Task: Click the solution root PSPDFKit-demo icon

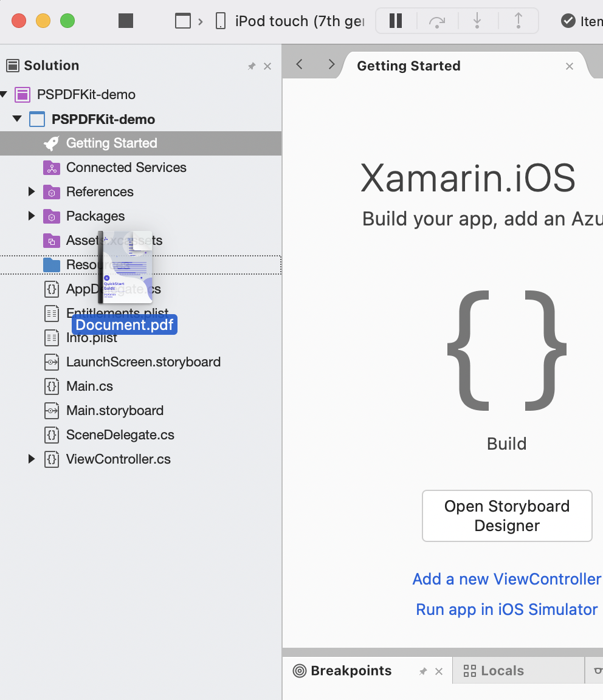Action: tap(22, 95)
